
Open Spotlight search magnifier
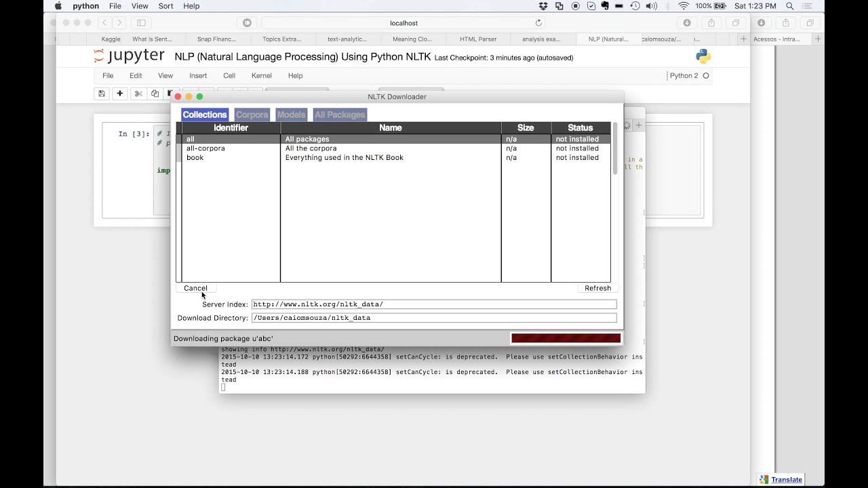pyautogui.click(x=790, y=6)
